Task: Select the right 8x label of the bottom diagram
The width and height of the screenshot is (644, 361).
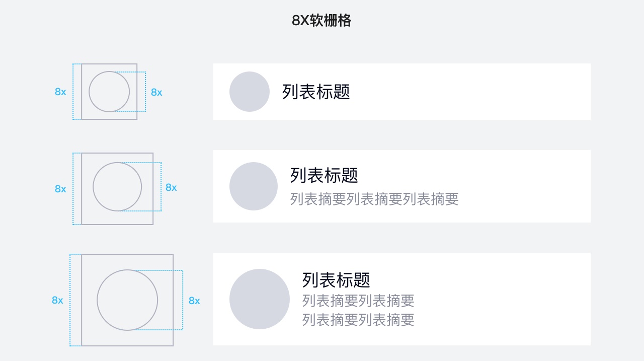Action: click(194, 301)
